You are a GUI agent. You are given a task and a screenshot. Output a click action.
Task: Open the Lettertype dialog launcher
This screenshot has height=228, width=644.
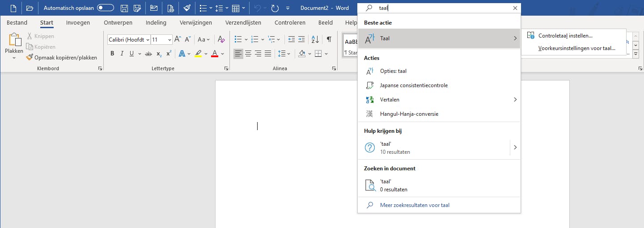(x=226, y=69)
